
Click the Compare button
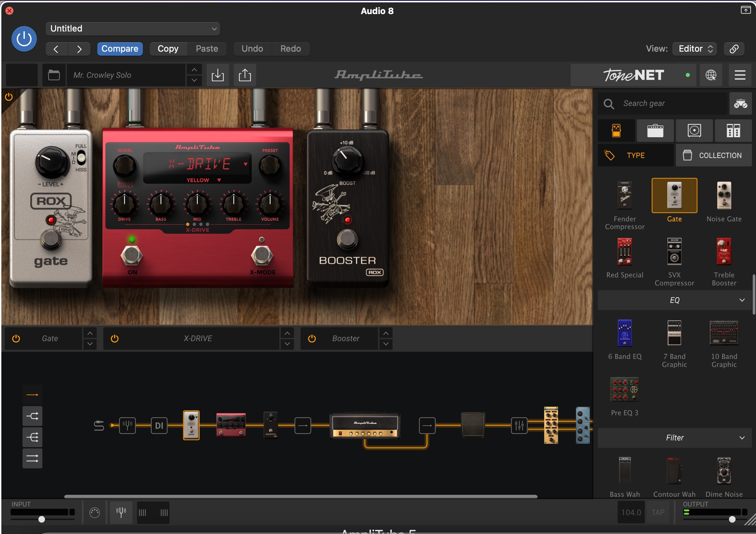click(120, 49)
